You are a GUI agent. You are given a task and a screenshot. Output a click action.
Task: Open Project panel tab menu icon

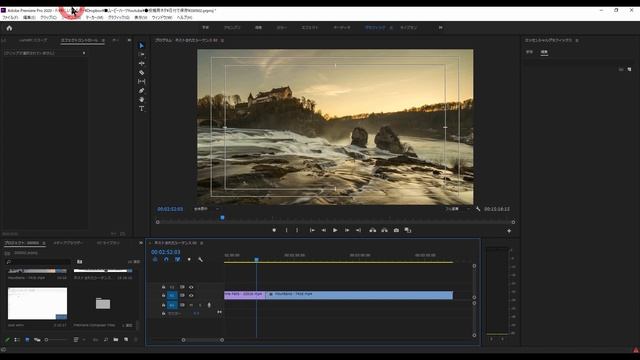pyautogui.click(x=44, y=243)
